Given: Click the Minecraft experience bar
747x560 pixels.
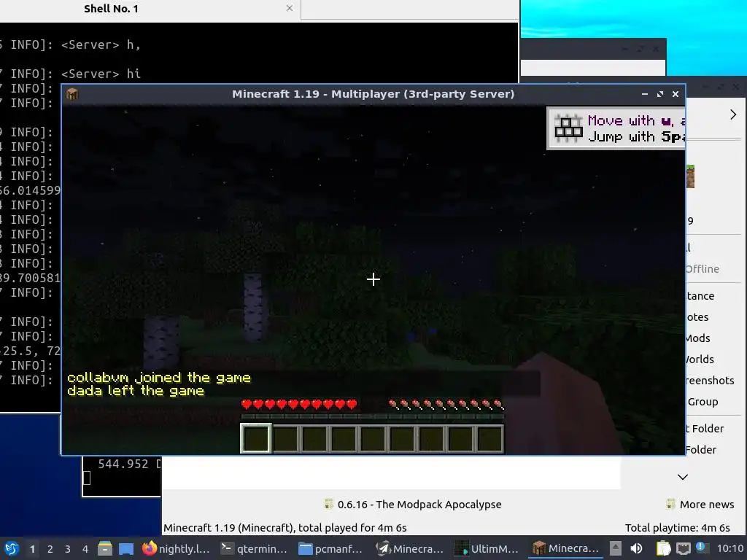Looking at the screenshot, I should [x=373, y=416].
